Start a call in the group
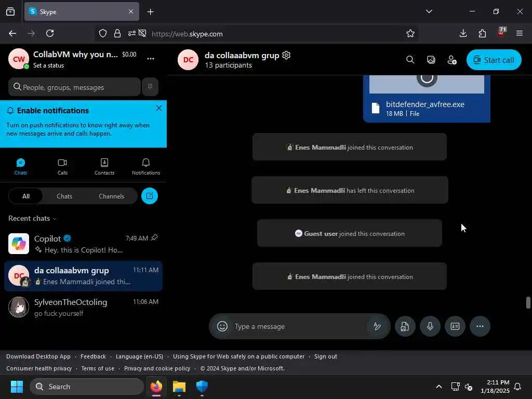This screenshot has height=399, width=532. coord(494,60)
